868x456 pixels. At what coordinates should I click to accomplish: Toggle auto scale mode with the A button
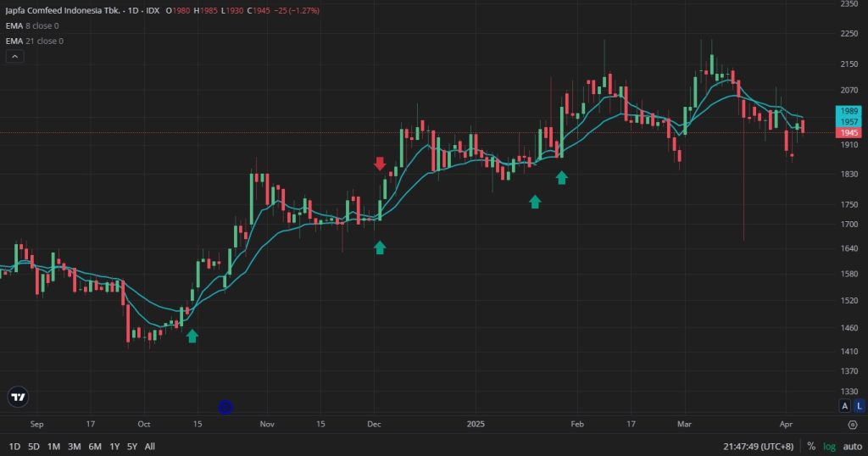point(845,406)
